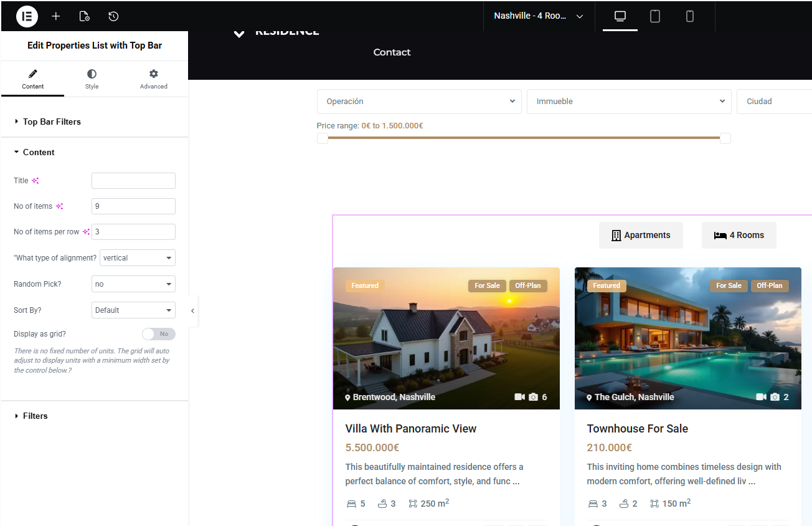Open the Sort By dropdown
This screenshot has height=526, width=812.
click(x=133, y=310)
